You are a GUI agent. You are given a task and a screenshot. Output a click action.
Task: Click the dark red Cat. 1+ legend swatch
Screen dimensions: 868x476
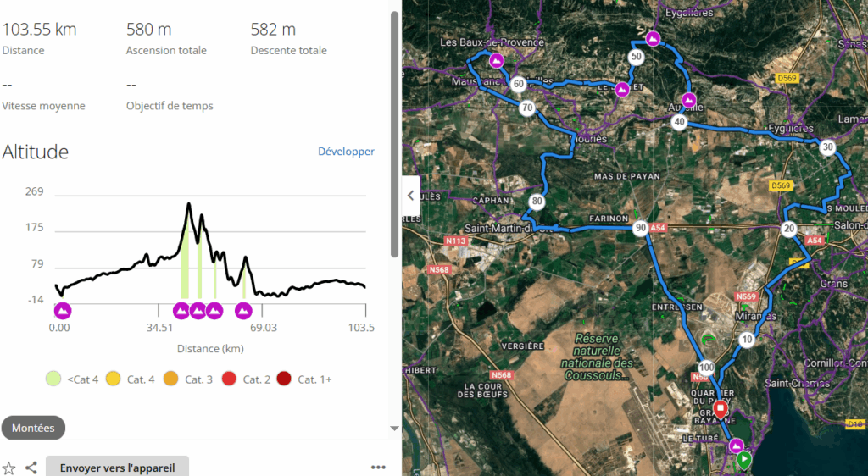point(283,379)
